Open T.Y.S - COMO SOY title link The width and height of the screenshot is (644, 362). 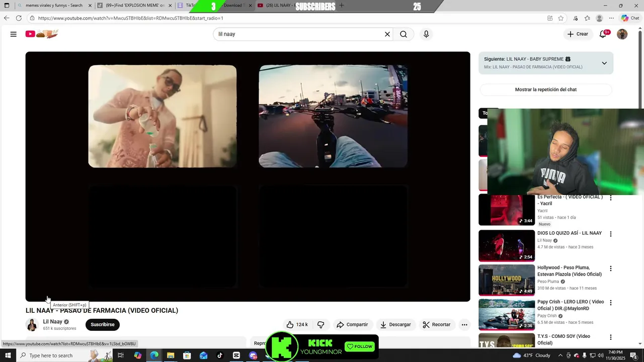[563, 339]
